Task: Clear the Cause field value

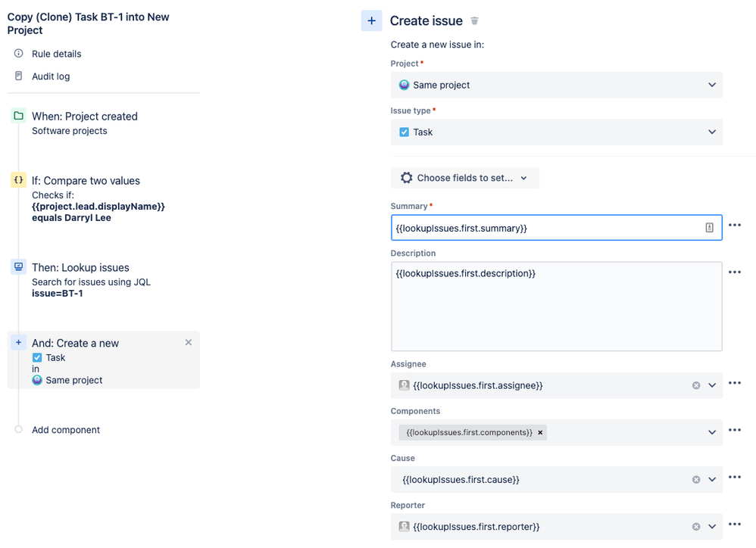Action: point(696,479)
